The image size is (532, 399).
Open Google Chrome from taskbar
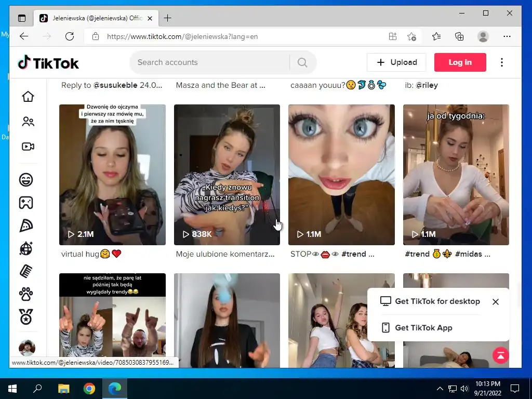[89, 389]
